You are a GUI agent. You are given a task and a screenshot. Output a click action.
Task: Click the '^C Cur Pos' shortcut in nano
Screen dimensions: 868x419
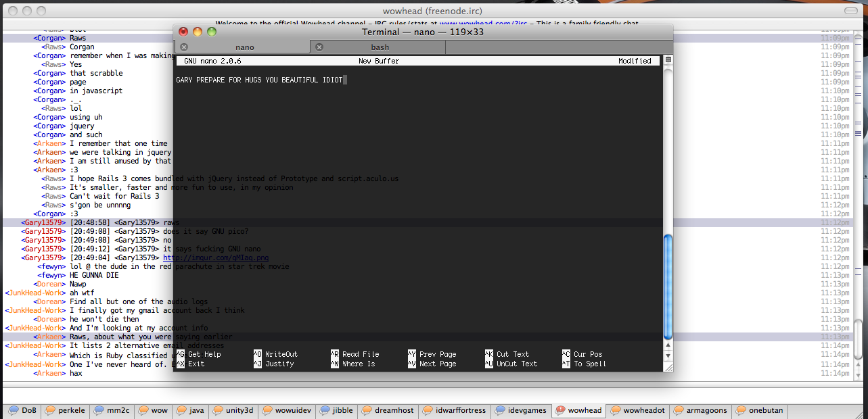(583, 354)
